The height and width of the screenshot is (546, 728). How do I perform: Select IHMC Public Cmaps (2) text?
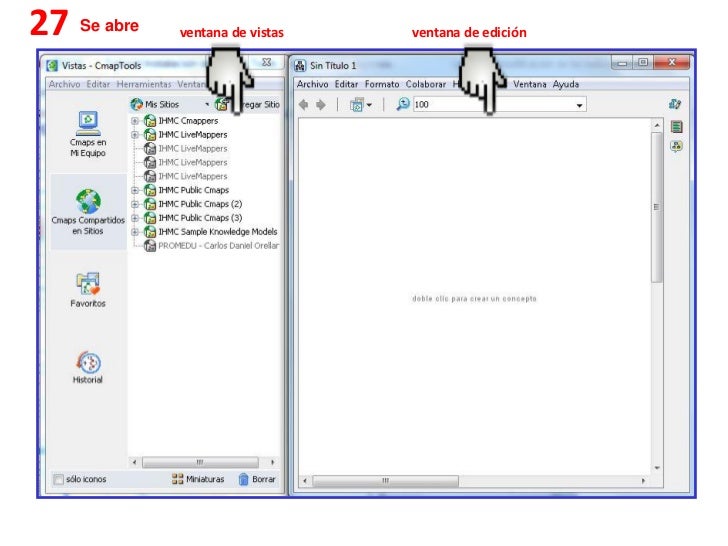pyautogui.click(x=200, y=204)
